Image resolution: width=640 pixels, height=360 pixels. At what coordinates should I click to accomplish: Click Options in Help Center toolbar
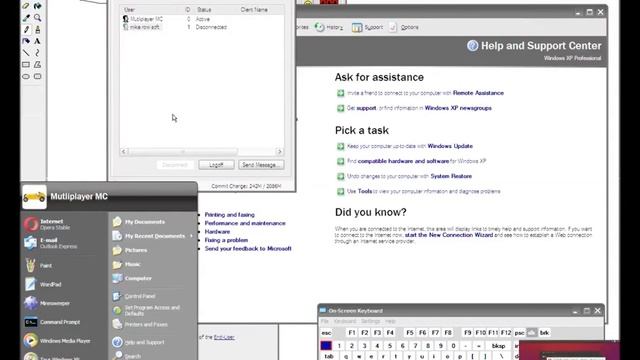pyautogui.click(x=404, y=27)
